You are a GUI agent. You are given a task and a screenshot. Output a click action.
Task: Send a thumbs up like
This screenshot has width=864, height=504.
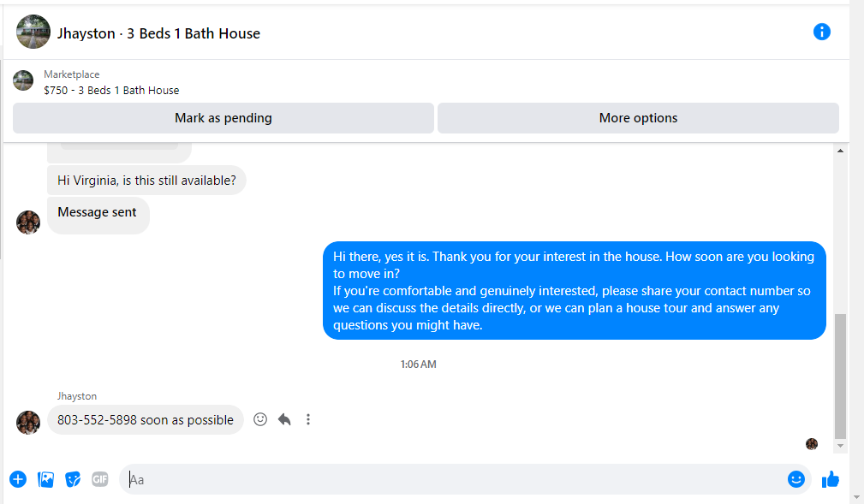pos(830,479)
